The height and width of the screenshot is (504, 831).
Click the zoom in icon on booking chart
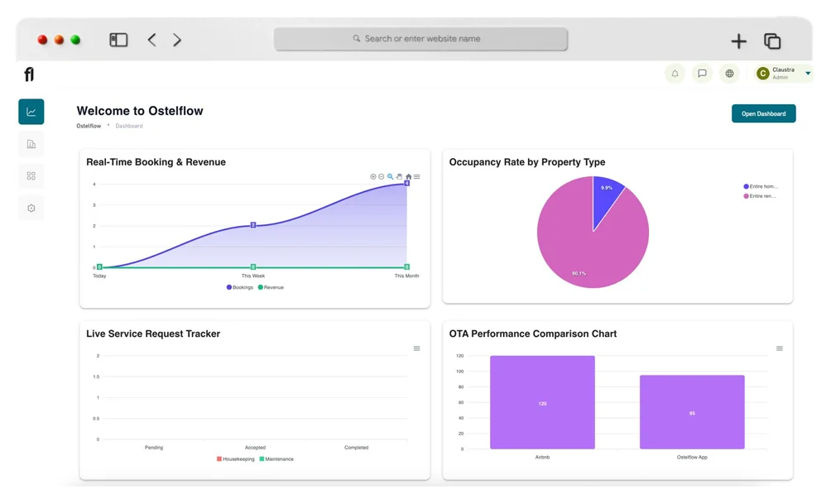click(373, 176)
